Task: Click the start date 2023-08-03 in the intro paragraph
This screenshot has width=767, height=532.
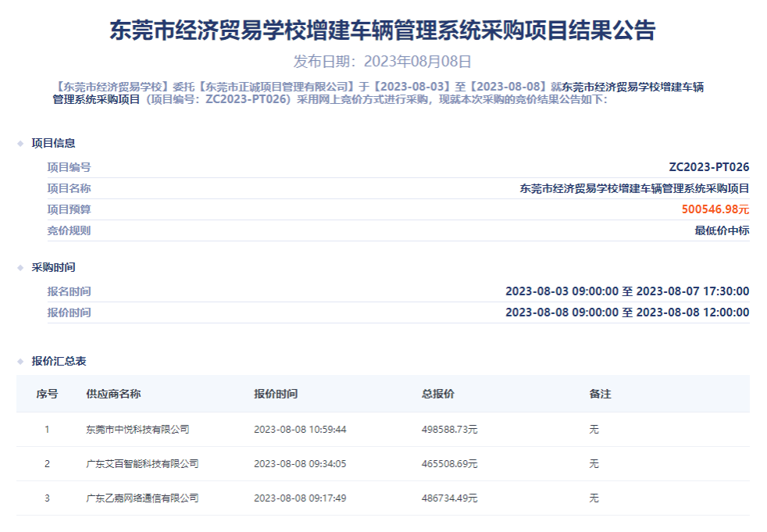Action: pos(412,87)
